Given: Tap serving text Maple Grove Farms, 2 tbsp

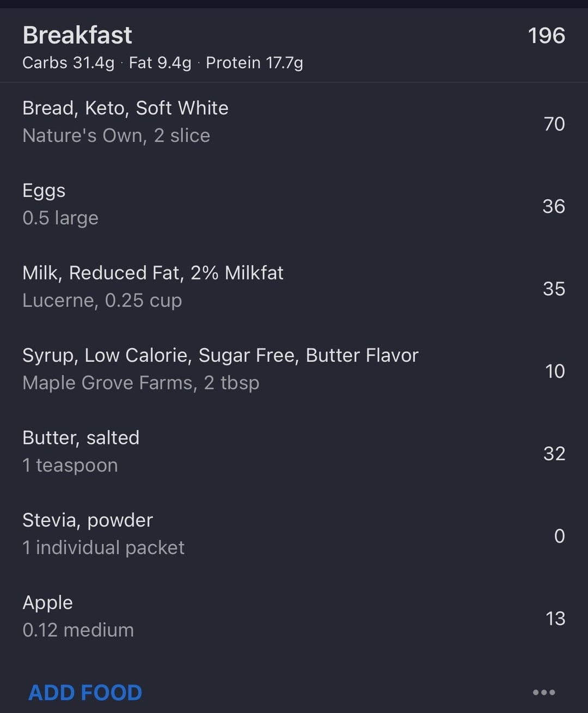Looking at the screenshot, I should point(140,383).
